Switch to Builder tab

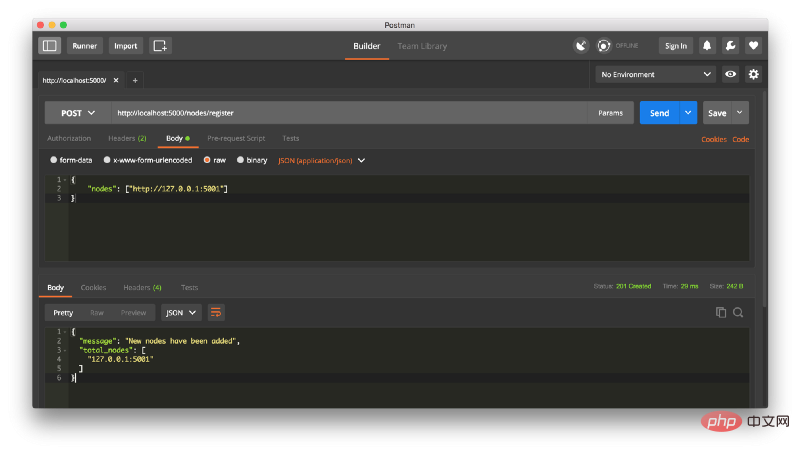[366, 46]
